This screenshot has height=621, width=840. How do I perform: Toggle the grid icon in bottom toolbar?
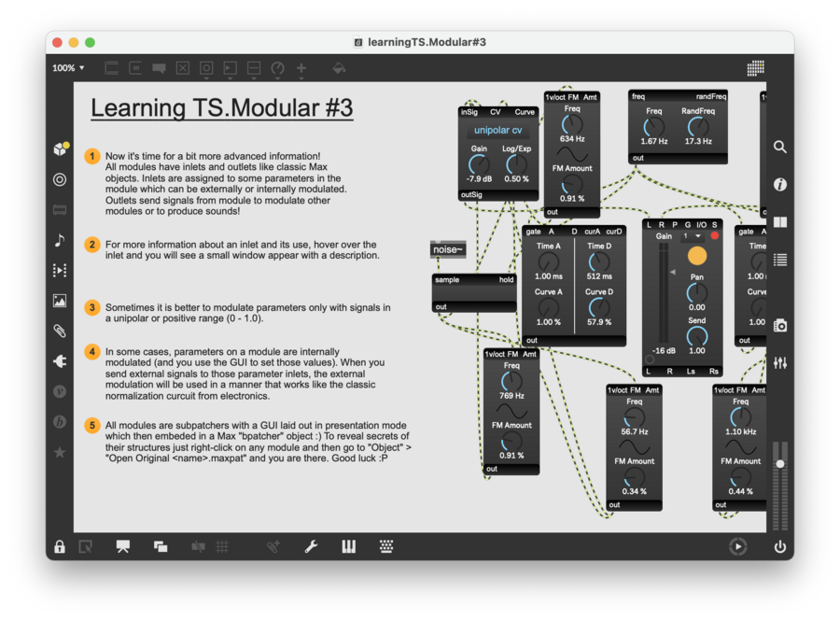click(222, 546)
